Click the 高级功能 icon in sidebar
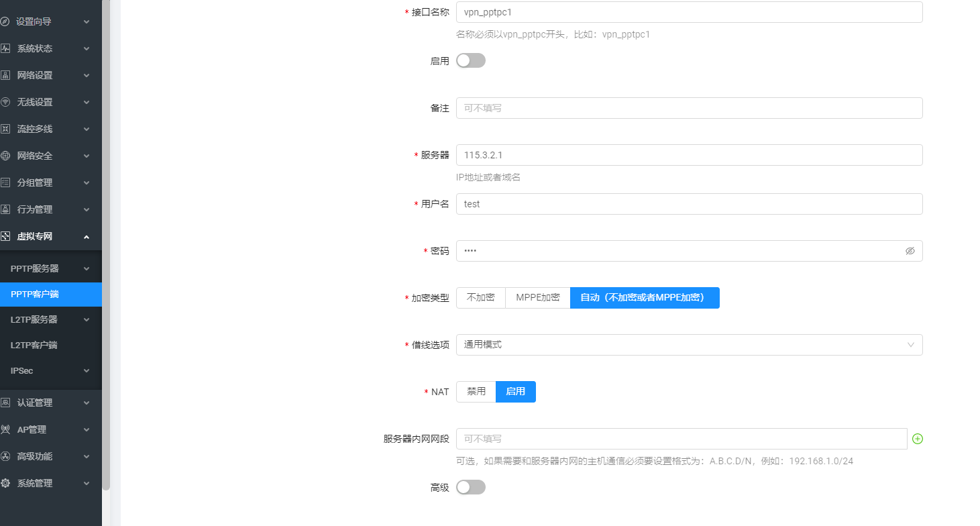Screen dimensions: 980x526 click(5, 456)
